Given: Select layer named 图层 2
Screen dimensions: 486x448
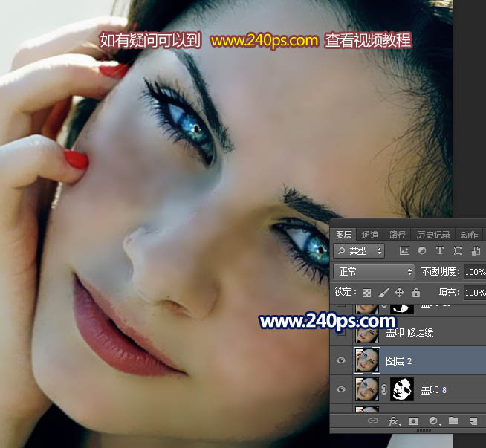Looking at the screenshot, I should (x=398, y=361).
